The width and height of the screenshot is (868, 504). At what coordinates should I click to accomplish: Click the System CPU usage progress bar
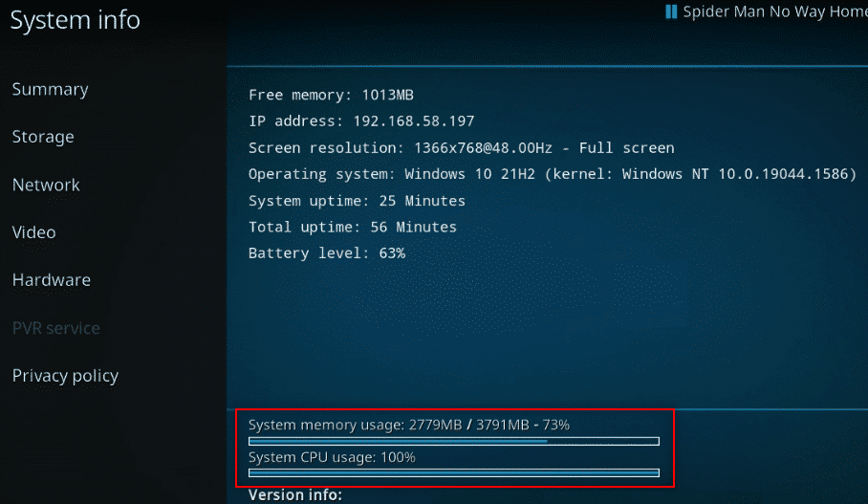[x=454, y=473]
